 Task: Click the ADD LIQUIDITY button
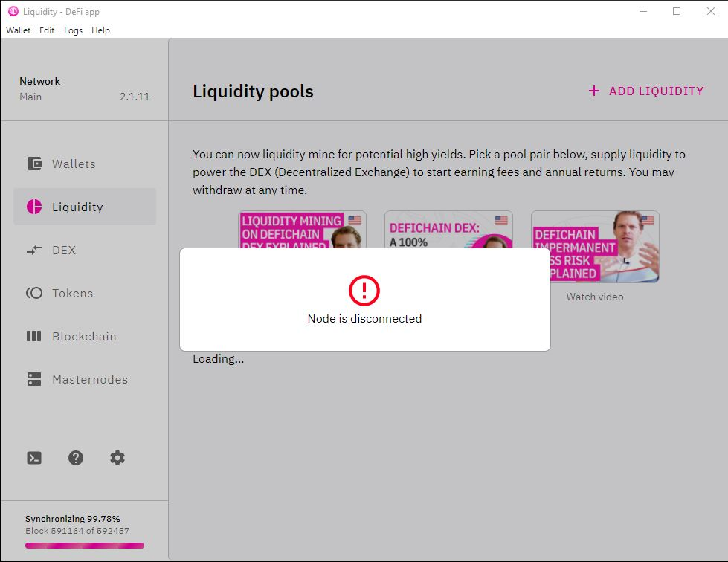(x=645, y=91)
